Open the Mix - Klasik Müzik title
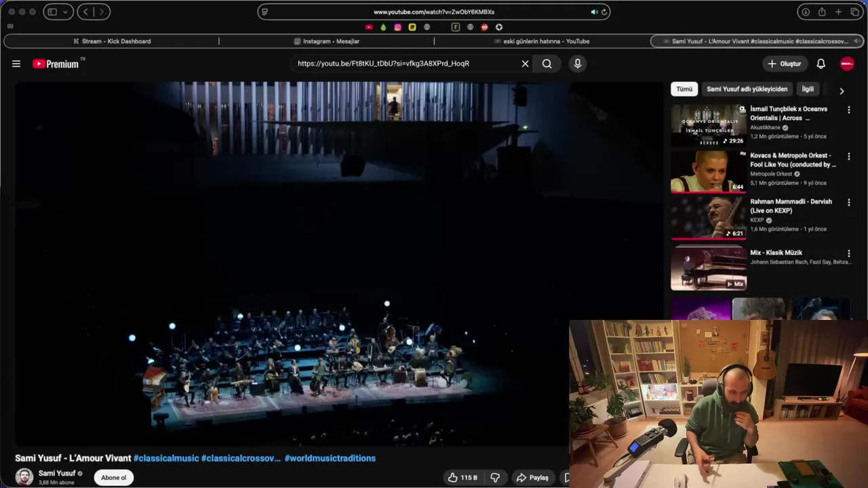Screen dimensions: 868x488 click(x=776, y=253)
